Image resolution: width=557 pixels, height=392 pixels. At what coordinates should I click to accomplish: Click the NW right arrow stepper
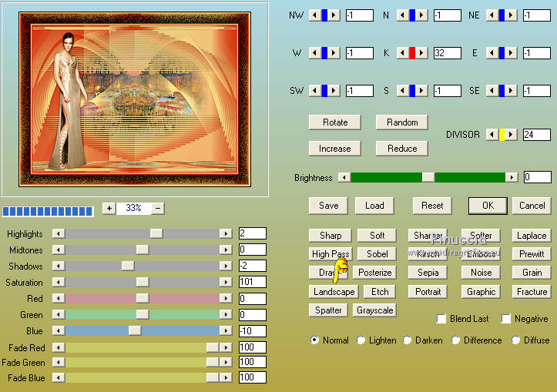(x=334, y=15)
